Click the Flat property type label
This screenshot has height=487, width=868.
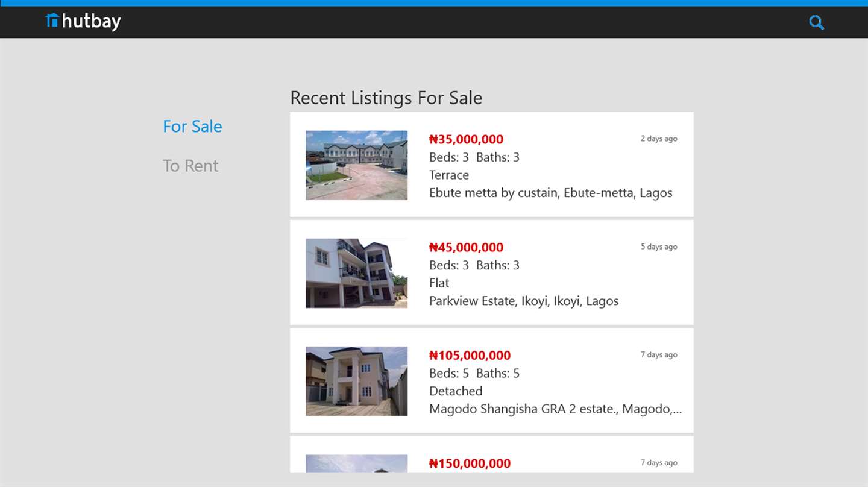click(x=439, y=283)
